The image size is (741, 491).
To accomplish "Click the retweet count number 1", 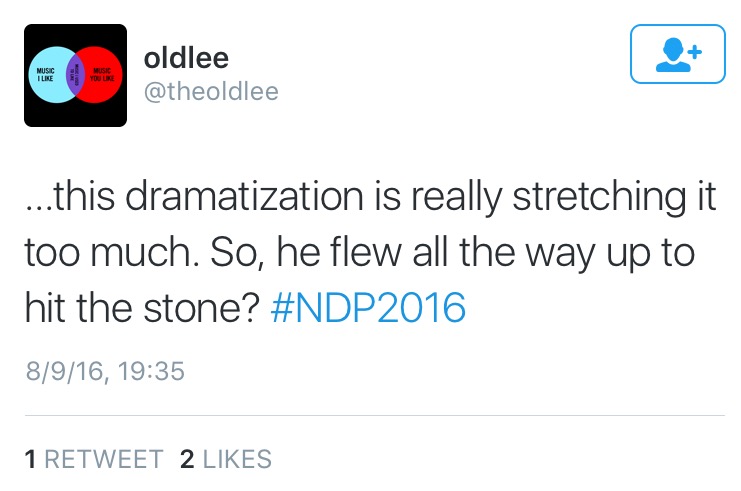I will click(x=30, y=459).
